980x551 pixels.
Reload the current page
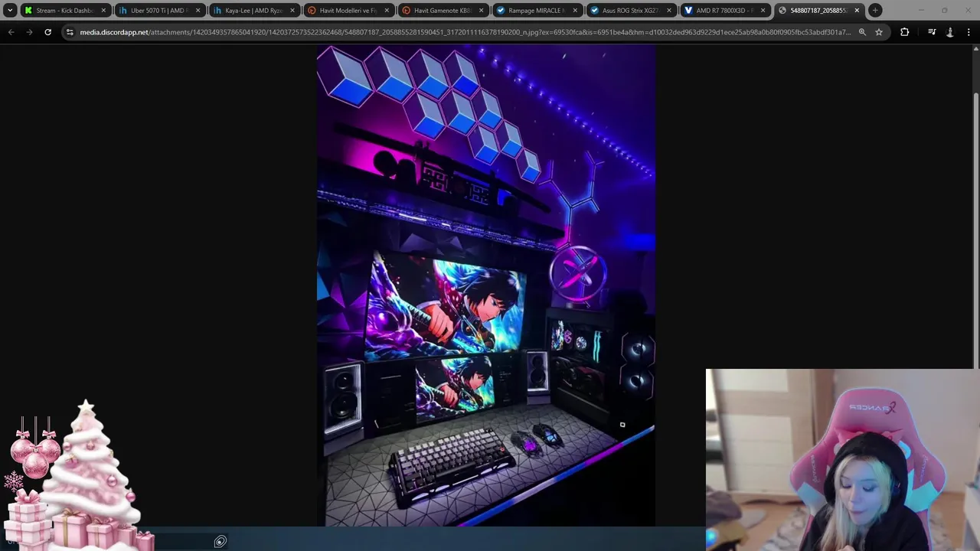[47, 32]
